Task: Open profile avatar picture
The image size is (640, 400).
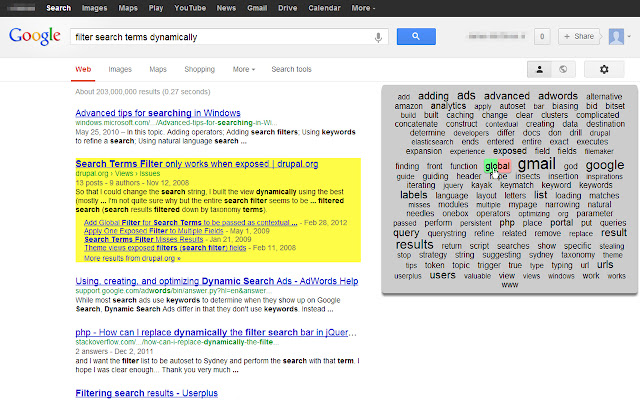Action: pyautogui.click(x=616, y=36)
